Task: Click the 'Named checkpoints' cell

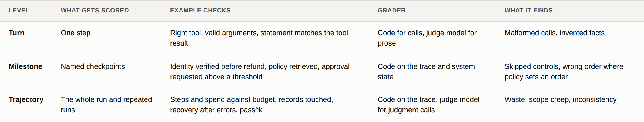Action: (93, 67)
